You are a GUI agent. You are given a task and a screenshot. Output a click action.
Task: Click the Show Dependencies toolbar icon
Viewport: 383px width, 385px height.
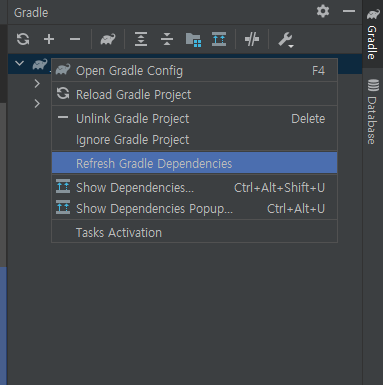[219, 39]
